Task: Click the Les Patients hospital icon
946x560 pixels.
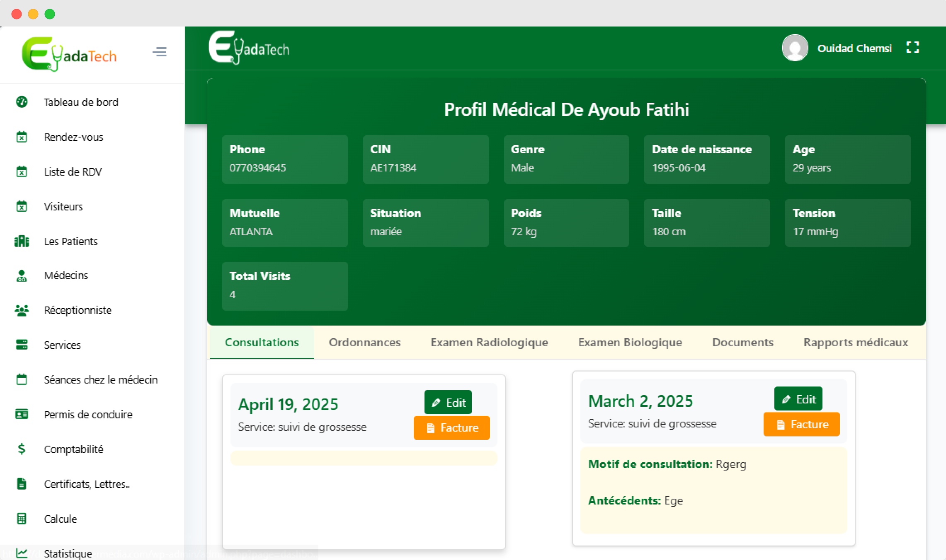Action: (x=22, y=241)
